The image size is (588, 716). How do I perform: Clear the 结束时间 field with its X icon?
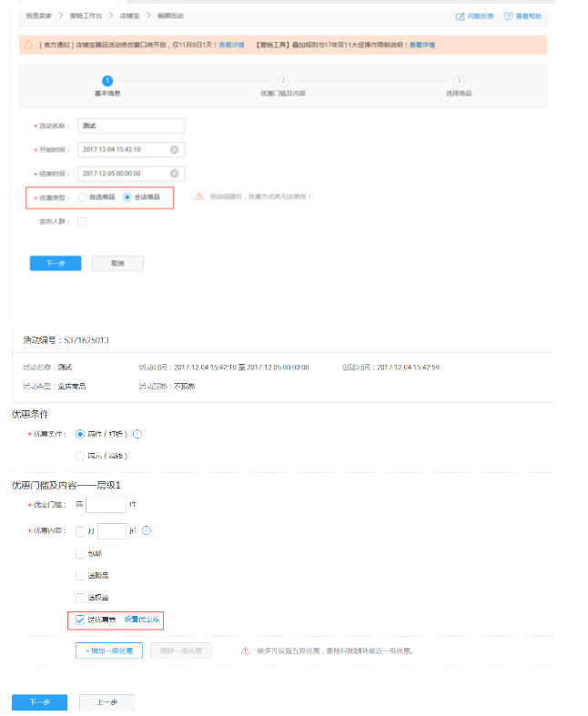175,174
